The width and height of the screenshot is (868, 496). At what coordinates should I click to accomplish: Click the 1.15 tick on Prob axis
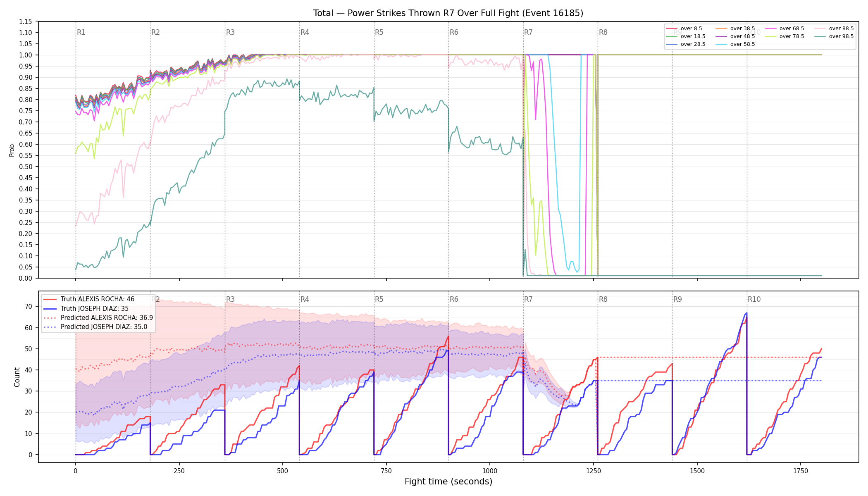click(25, 21)
